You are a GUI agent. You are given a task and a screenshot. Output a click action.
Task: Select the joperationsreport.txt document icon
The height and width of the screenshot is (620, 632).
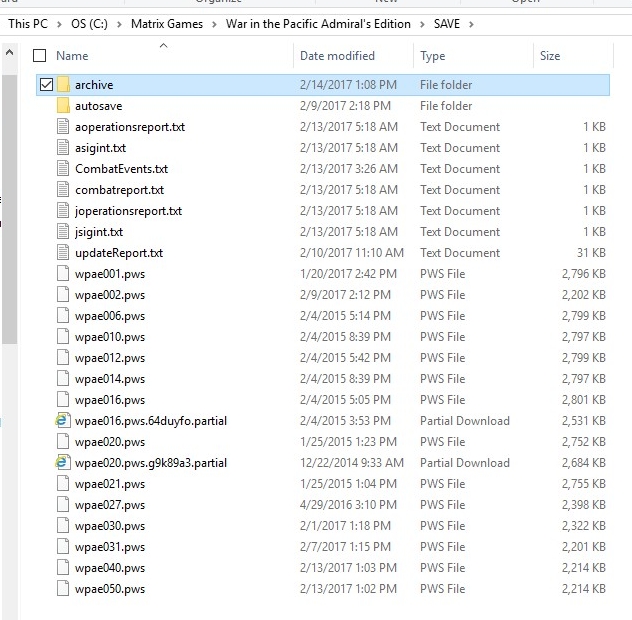pyautogui.click(x=63, y=210)
